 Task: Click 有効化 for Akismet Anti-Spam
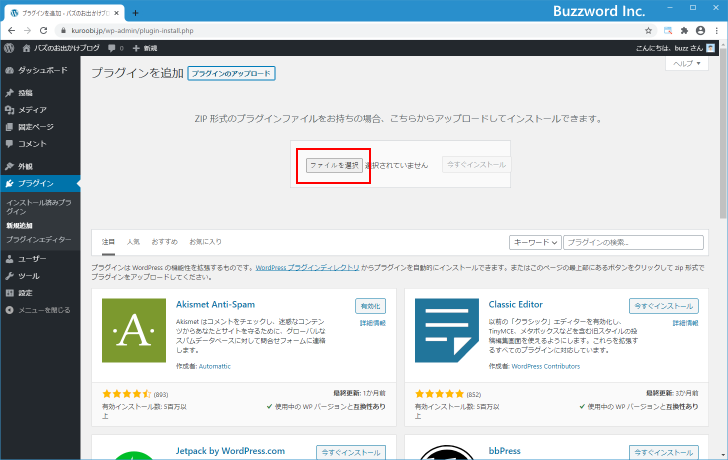(x=370, y=306)
